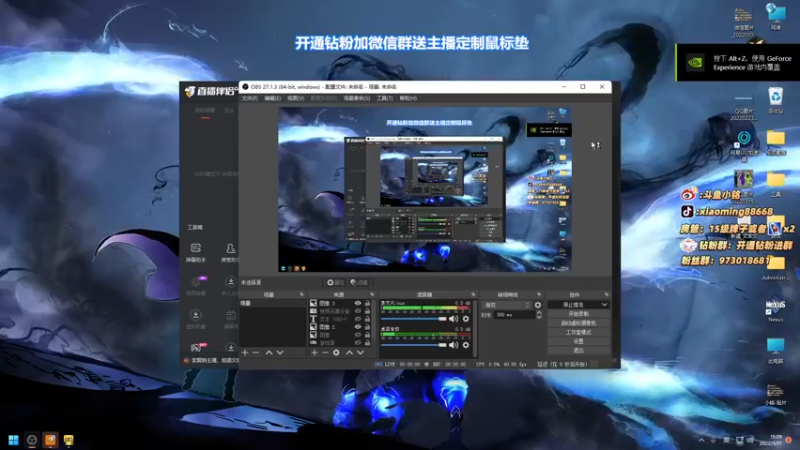This screenshot has height=450, width=800.
Task: Click the 开始录制 button
Action: (578, 314)
